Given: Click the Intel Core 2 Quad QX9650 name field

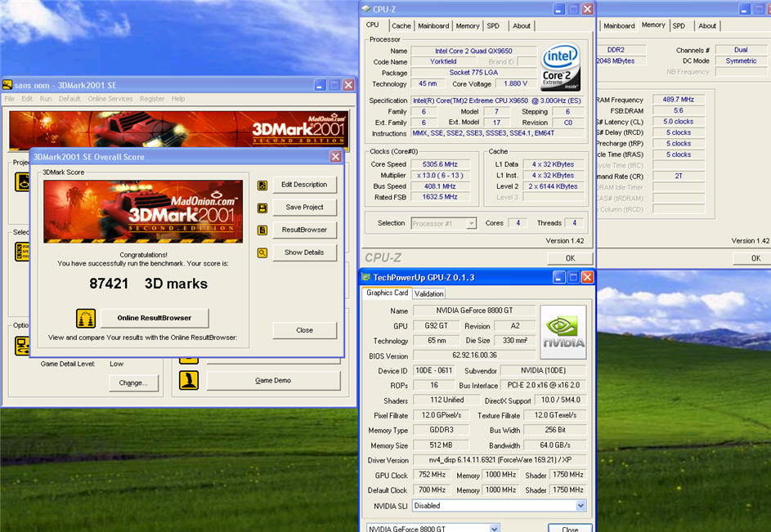Looking at the screenshot, I should coord(473,51).
